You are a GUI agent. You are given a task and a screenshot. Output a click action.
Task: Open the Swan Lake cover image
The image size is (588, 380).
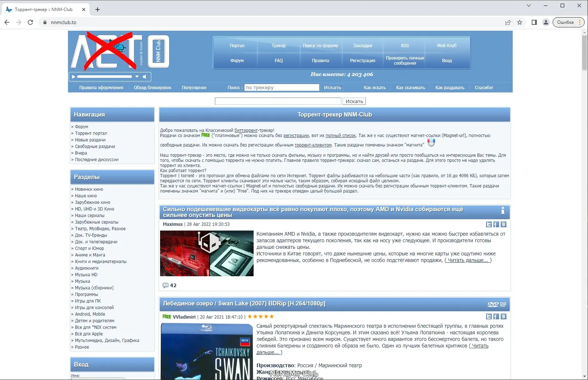coord(207,351)
